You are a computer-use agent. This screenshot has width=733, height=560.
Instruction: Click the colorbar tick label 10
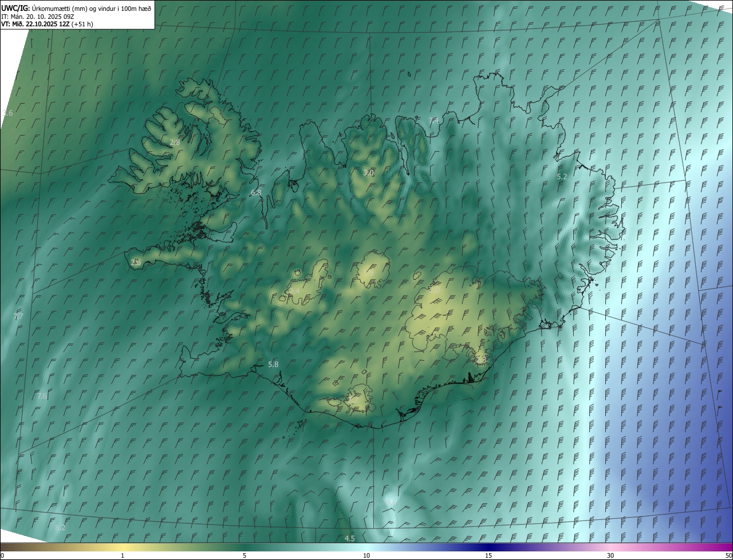tap(366, 556)
